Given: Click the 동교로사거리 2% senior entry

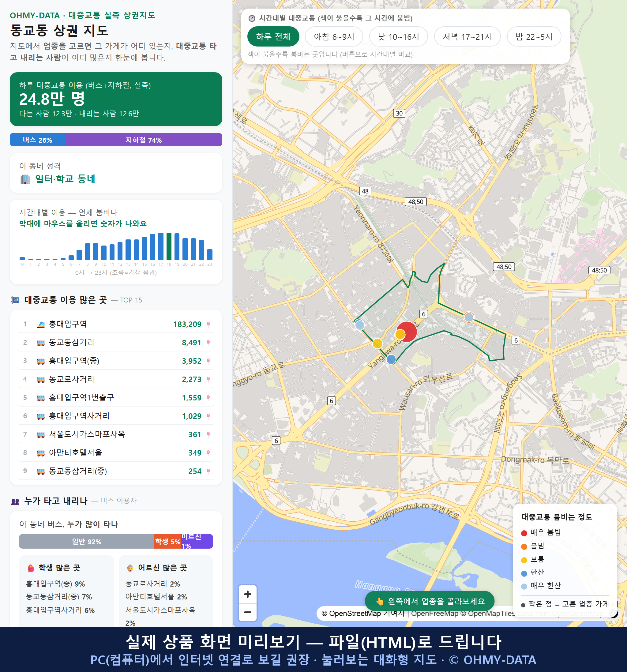Looking at the screenshot, I should 153,584.
